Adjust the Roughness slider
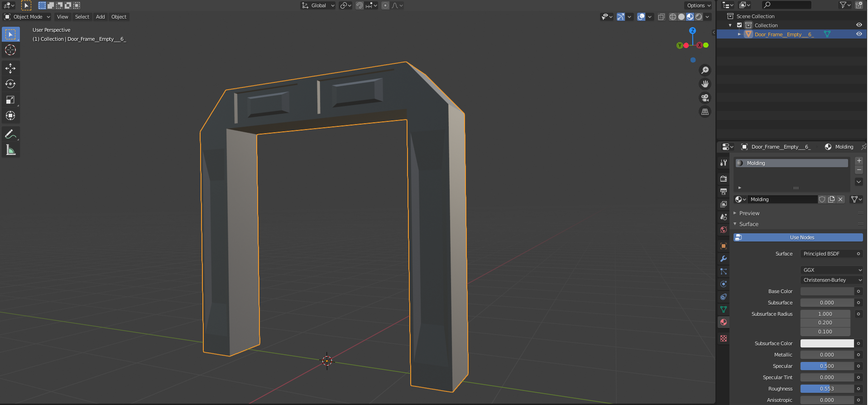The image size is (868, 405). [827, 389]
